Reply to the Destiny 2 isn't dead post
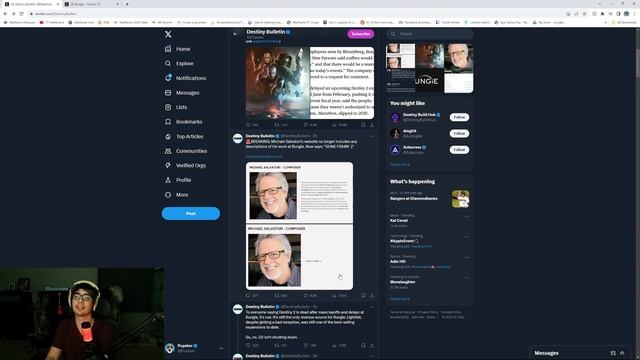The height and width of the screenshot is (360, 640). pyautogui.click(x=248, y=345)
